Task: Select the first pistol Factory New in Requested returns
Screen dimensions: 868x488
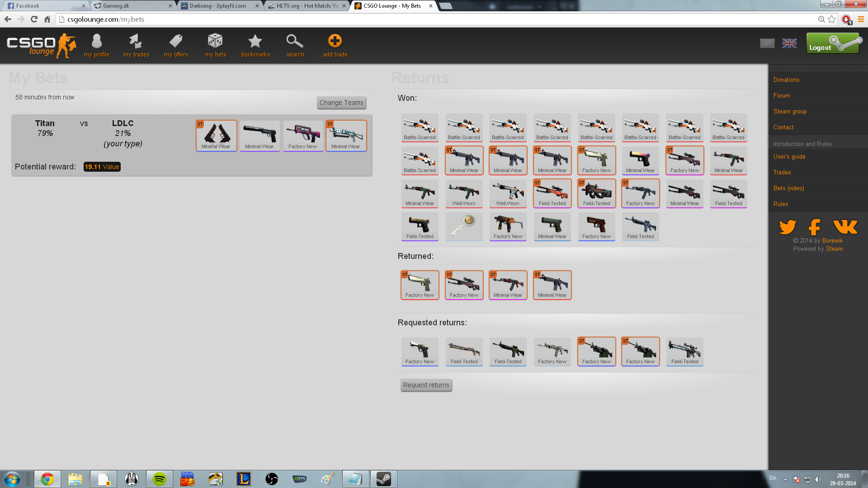Action: (x=420, y=351)
